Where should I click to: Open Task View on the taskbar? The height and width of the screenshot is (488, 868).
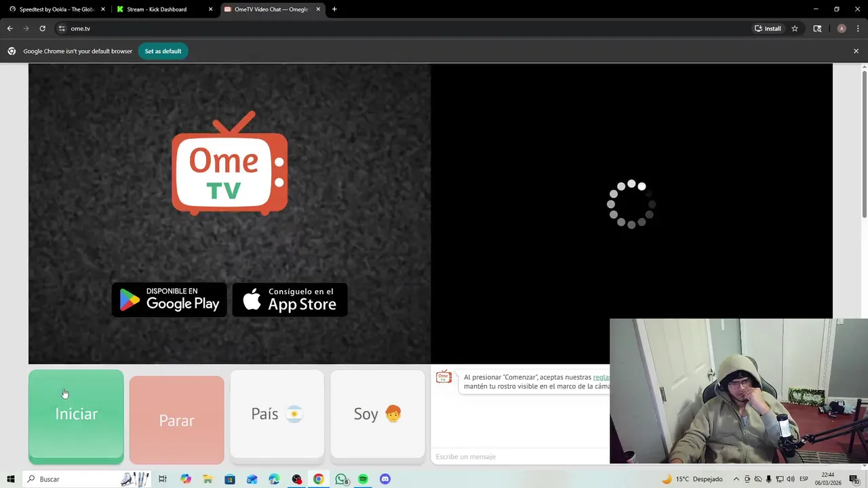[x=163, y=479]
